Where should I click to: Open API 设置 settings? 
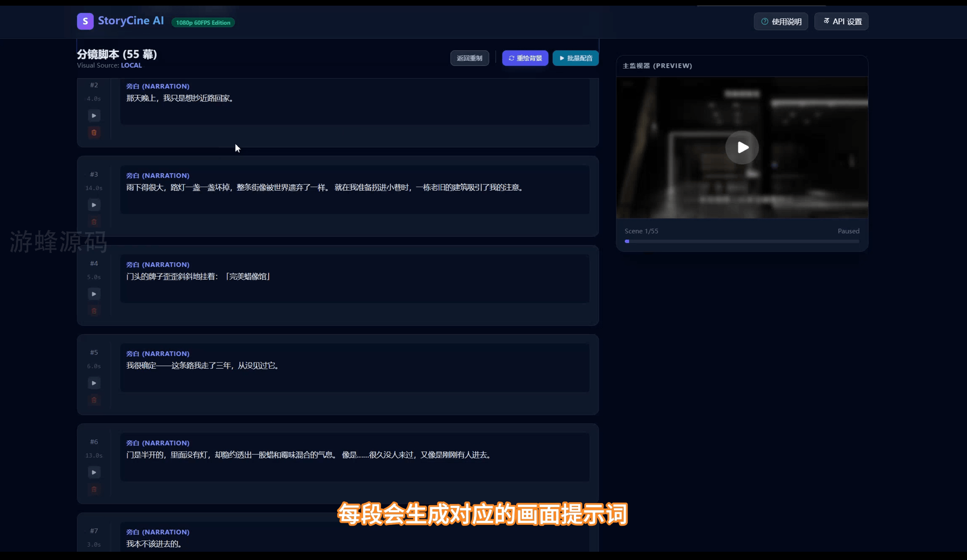pos(841,21)
